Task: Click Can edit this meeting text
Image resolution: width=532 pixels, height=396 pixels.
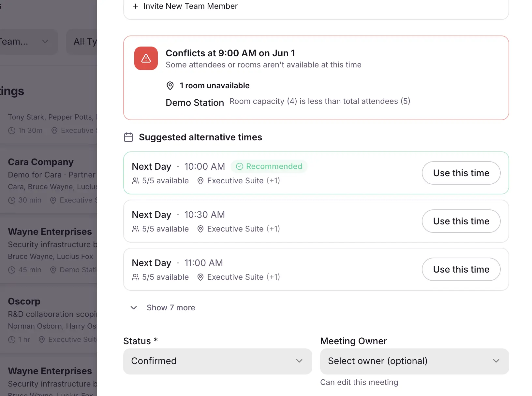Action: pyautogui.click(x=359, y=382)
